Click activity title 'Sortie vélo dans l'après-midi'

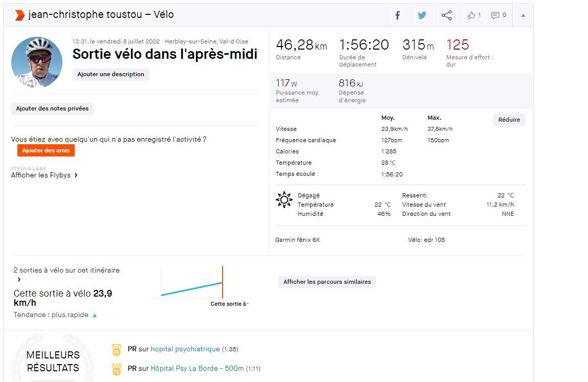click(x=165, y=54)
